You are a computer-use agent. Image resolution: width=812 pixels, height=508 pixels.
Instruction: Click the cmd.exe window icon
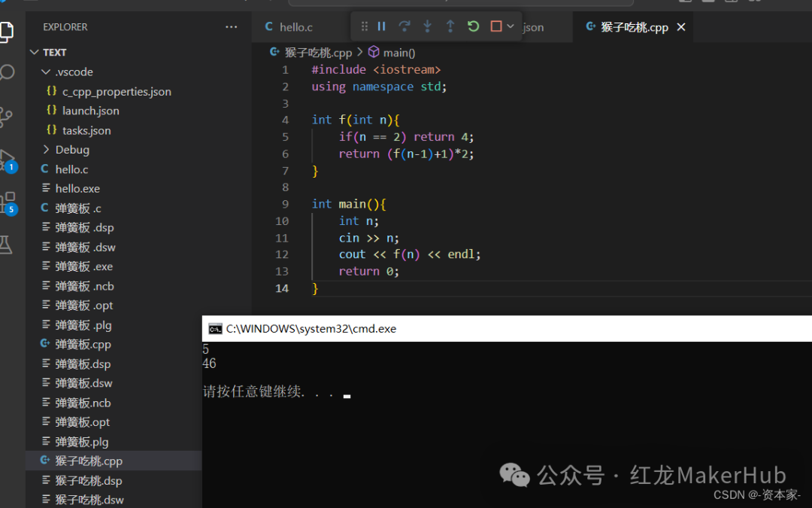(215, 329)
